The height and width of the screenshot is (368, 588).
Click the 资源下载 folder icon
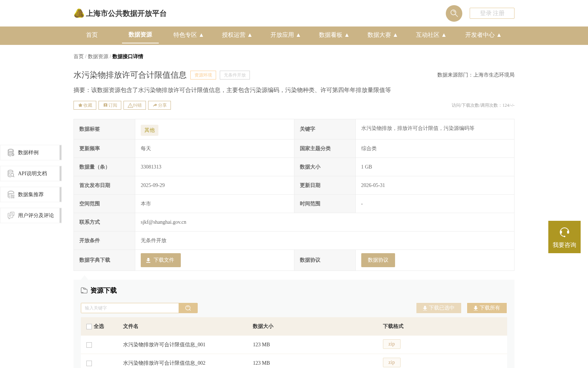[84, 290]
